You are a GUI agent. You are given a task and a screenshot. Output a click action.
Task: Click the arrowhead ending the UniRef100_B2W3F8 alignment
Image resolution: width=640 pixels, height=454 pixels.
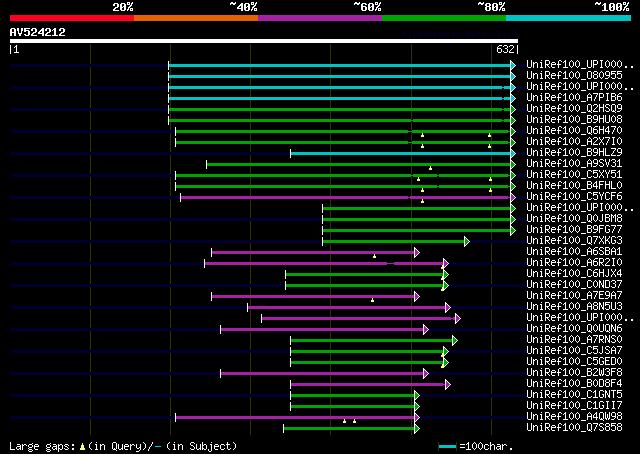426,374
